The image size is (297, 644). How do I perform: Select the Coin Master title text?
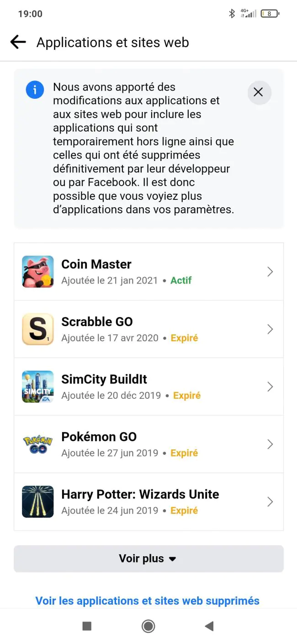tap(96, 264)
